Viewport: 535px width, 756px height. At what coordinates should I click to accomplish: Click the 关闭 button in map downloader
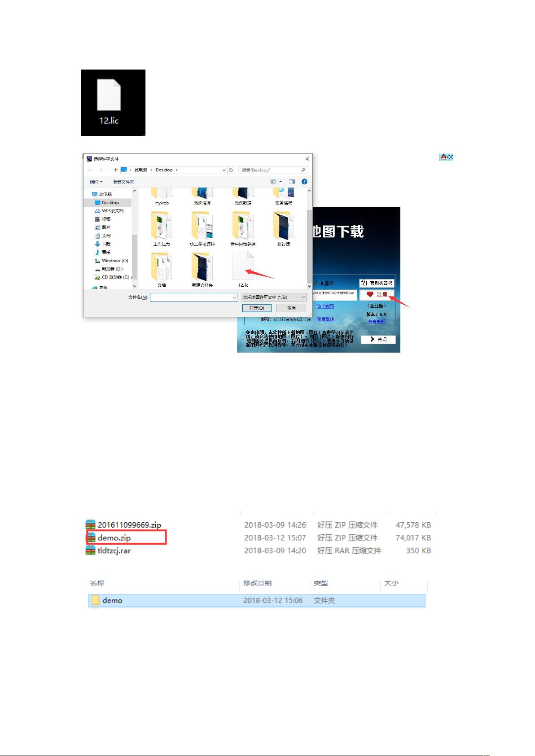(x=378, y=339)
